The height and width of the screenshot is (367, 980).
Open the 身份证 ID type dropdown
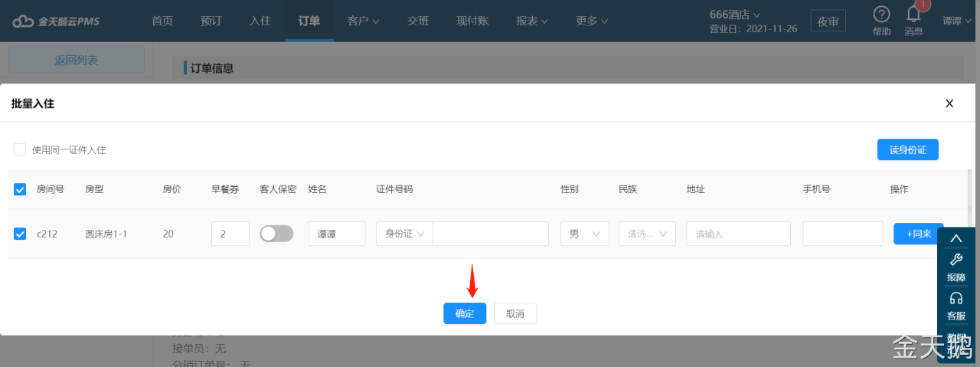click(x=404, y=234)
